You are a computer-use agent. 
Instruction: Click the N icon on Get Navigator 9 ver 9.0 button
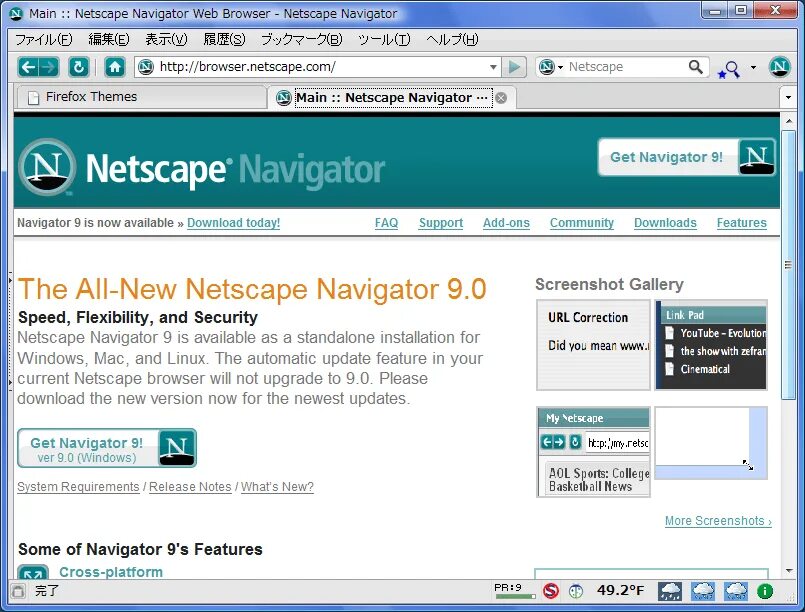[x=177, y=448]
